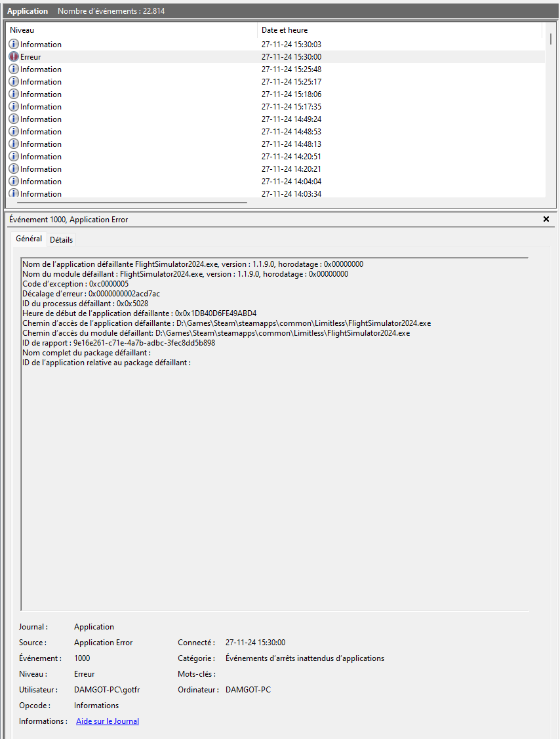Select the 27-11-24 14:48:13 date cell

coord(291,144)
